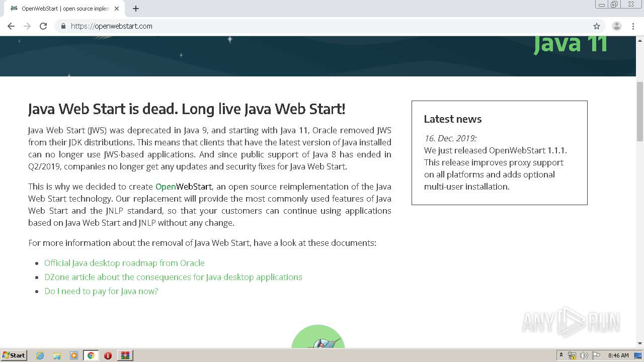Open Action Center flag icon

pos(596,355)
